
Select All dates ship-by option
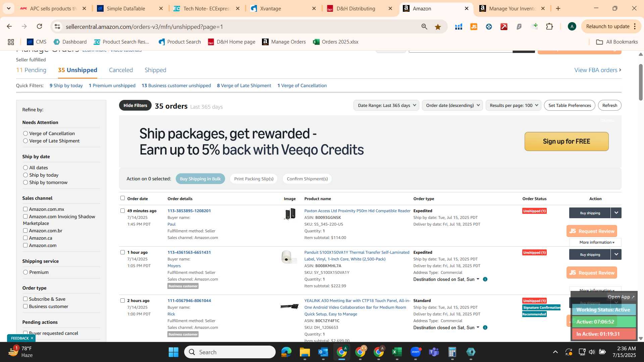pos(25,168)
